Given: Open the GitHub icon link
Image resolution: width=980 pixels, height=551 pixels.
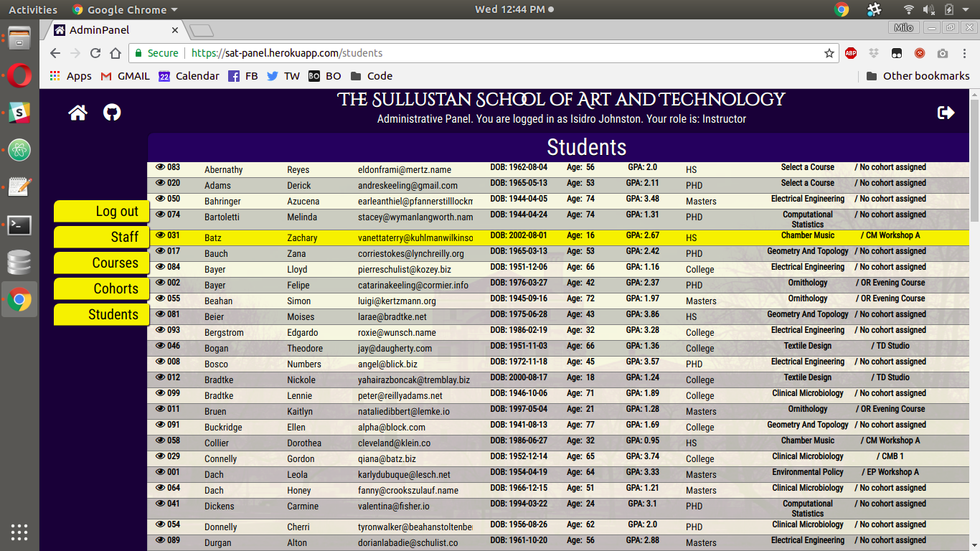Looking at the screenshot, I should point(112,113).
